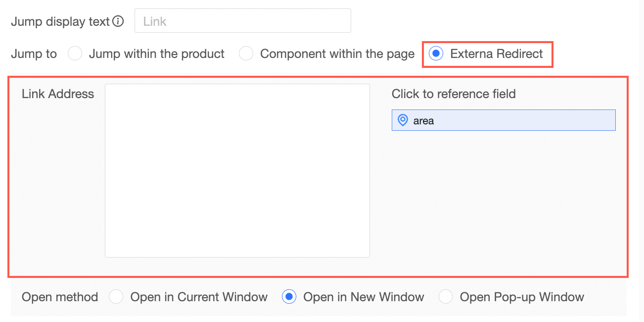Viewport: 644px width, 322px height.
Task: Select the Open in New Window radio button
Action: (x=289, y=297)
